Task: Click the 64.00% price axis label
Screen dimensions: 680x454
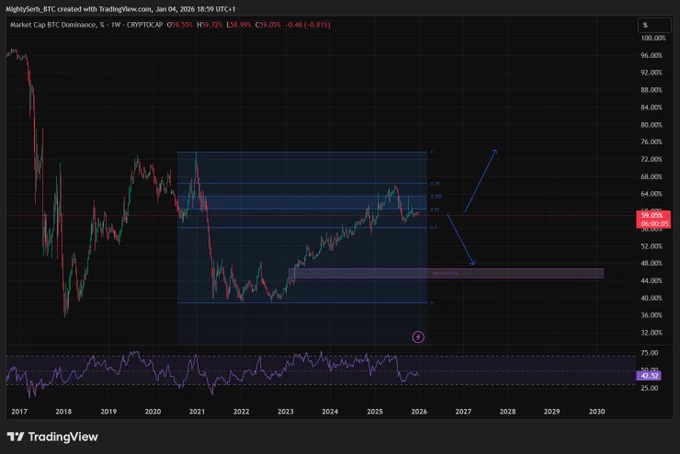Action: click(651, 194)
